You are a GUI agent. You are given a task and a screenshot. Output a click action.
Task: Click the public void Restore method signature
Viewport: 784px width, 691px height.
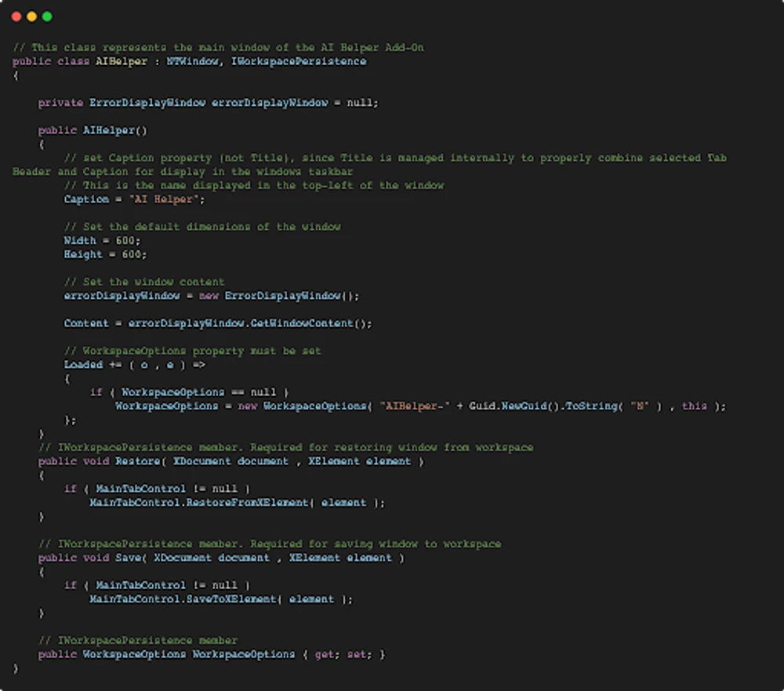(x=231, y=461)
